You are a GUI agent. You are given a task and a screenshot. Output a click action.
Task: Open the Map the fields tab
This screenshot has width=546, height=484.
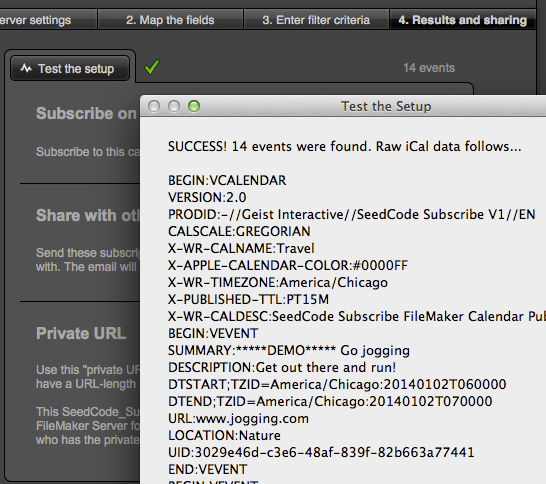[170, 20]
